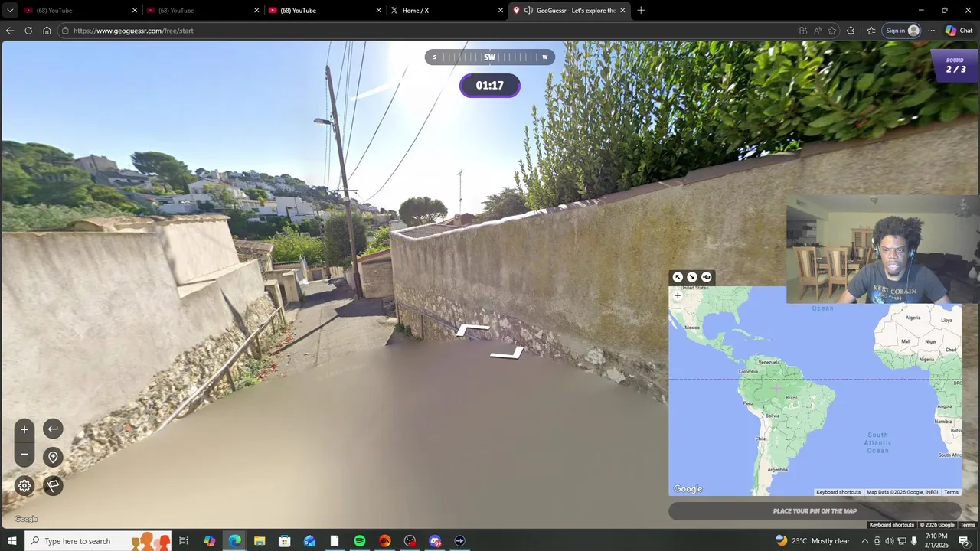Image resolution: width=980 pixels, height=551 pixels.
Task: Return to the checkpoint with the pin button
Action: click(53, 457)
